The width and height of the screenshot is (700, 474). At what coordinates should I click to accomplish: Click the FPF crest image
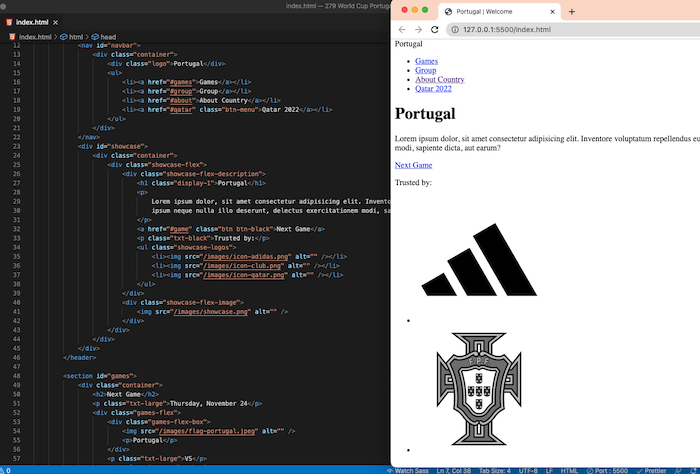(x=479, y=389)
